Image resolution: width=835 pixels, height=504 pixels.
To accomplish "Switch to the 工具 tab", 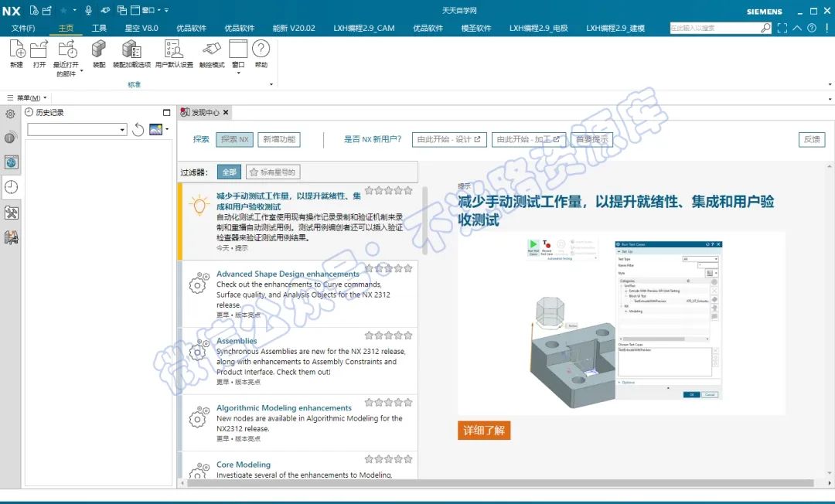I will [99, 28].
